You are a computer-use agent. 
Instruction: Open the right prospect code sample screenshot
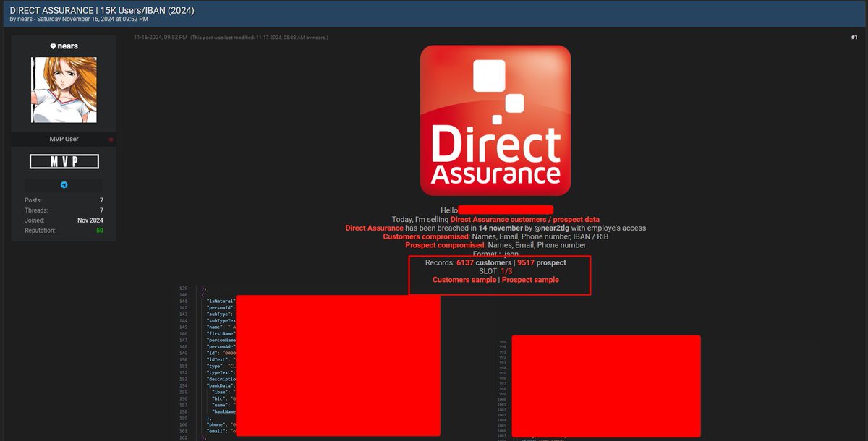pyautogui.click(x=599, y=387)
